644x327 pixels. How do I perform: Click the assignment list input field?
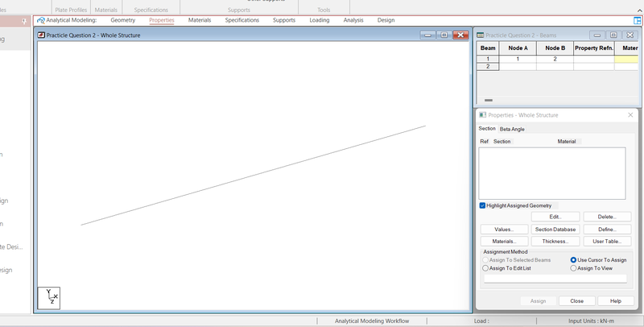pos(555,279)
